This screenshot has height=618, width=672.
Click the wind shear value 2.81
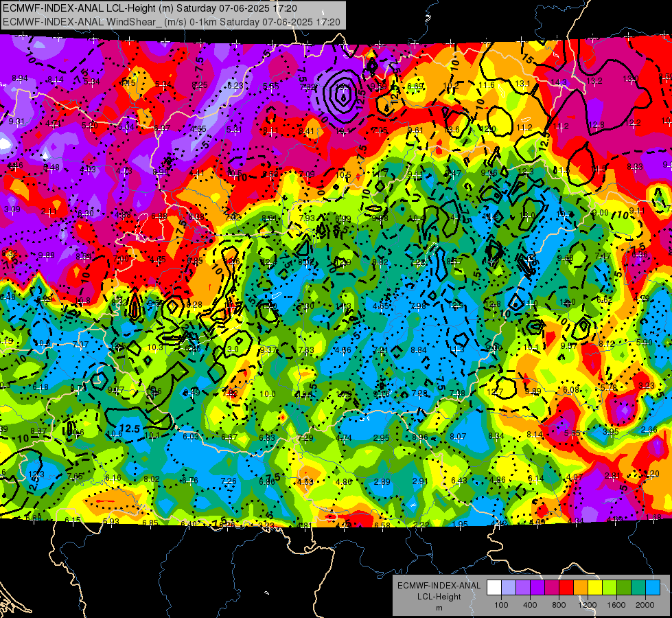click(x=613, y=475)
